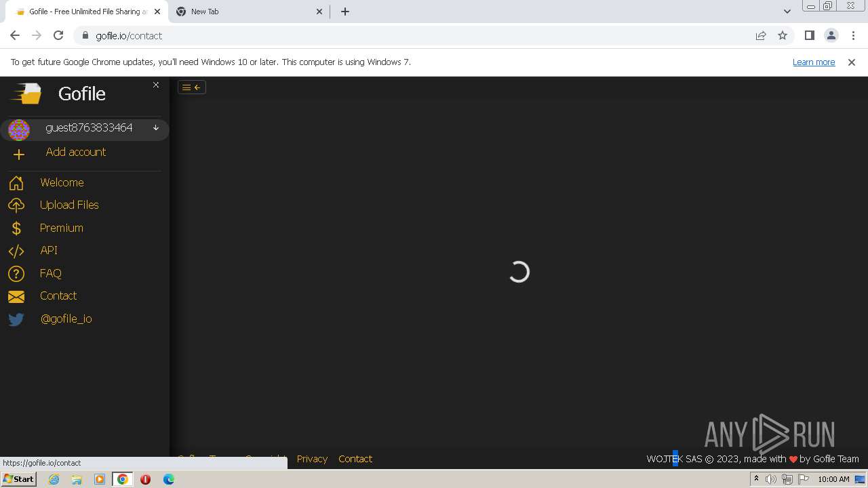Dismiss the Chrome update notification bar

[852, 62]
